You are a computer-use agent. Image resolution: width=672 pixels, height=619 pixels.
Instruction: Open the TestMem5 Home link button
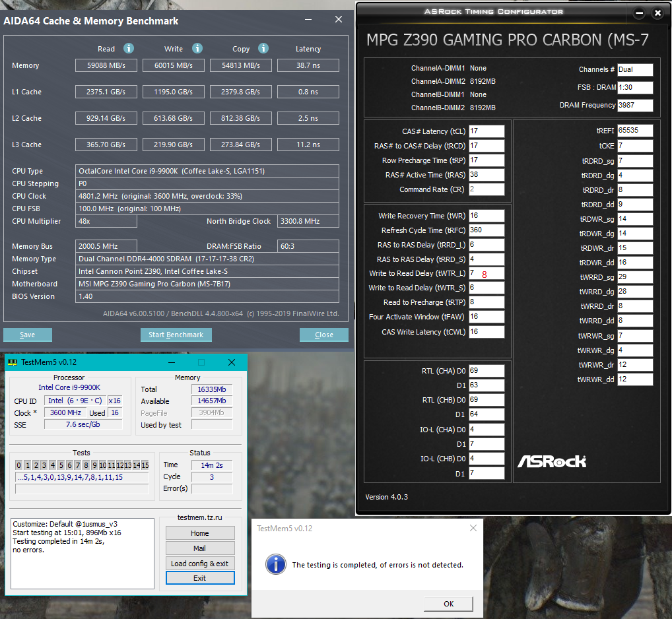tap(200, 533)
